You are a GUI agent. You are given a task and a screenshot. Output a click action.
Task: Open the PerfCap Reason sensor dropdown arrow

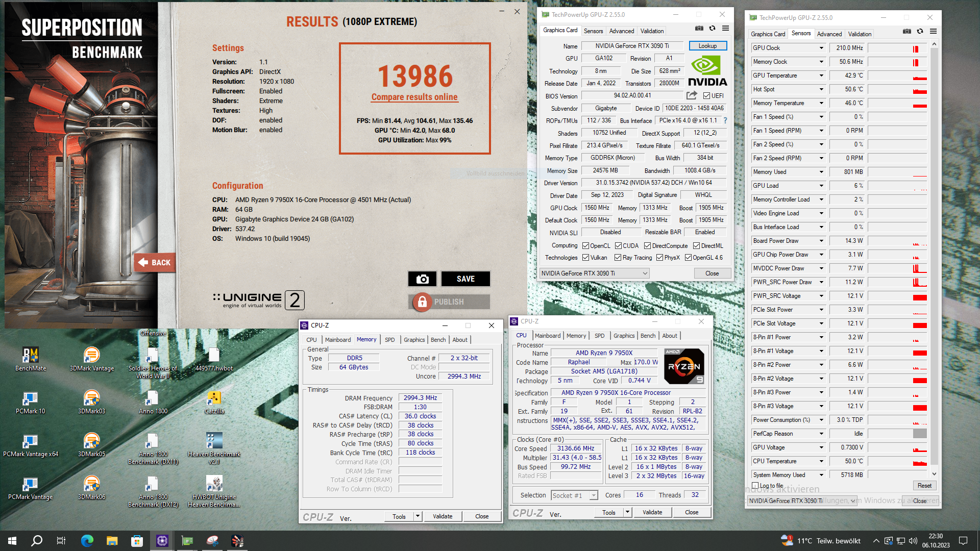click(821, 434)
